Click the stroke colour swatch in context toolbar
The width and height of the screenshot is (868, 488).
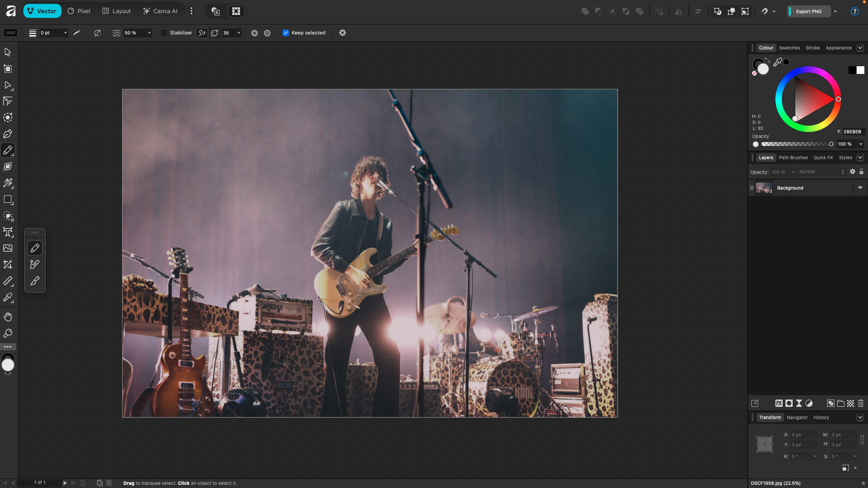tap(10, 33)
